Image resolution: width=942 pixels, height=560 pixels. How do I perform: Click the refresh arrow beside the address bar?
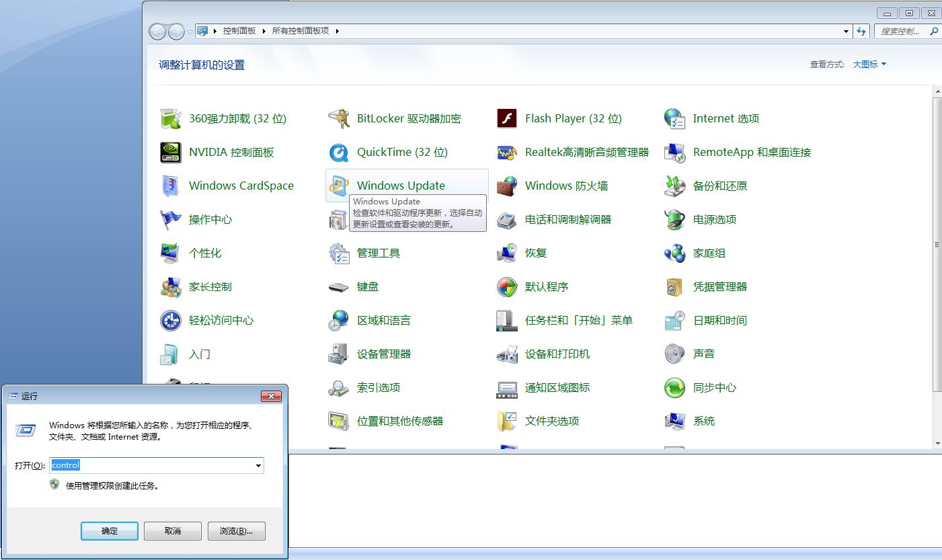coord(861,31)
